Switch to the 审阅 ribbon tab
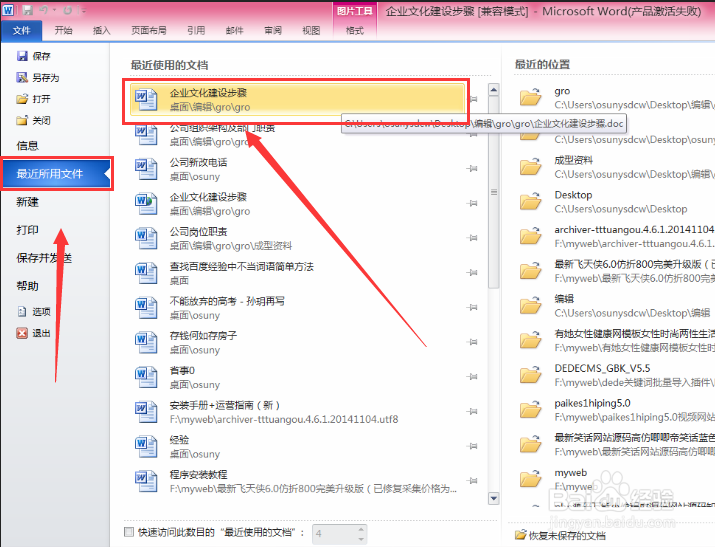 pyautogui.click(x=273, y=31)
